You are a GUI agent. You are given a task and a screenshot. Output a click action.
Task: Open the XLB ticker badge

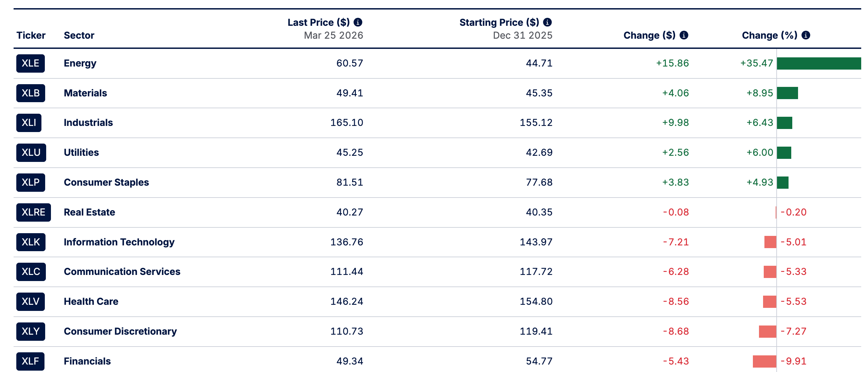coord(31,93)
